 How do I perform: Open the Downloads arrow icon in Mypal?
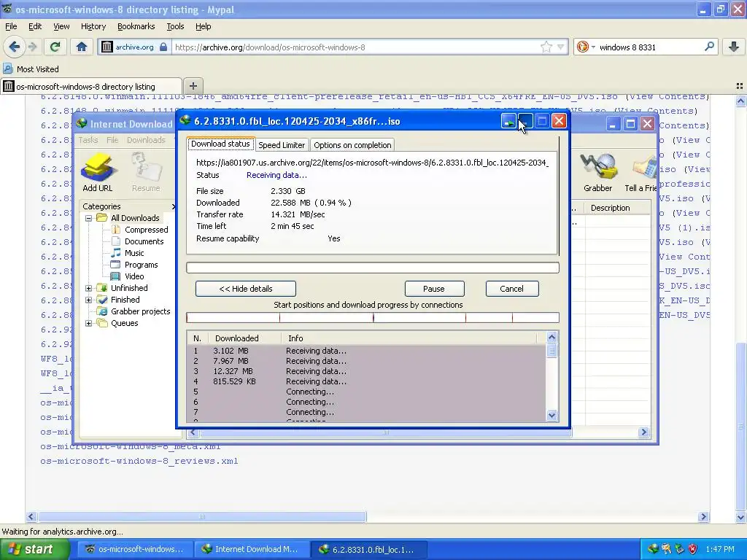point(734,47)
